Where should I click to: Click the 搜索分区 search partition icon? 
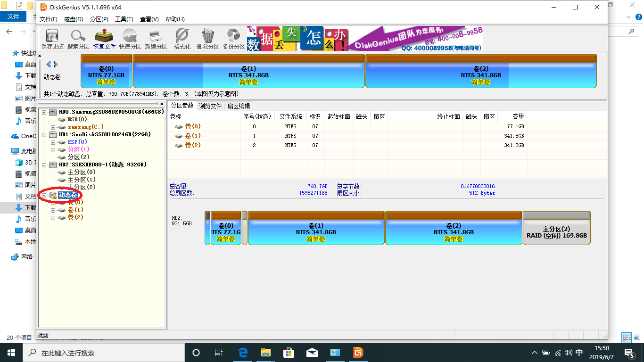click(x=78, y=39)
